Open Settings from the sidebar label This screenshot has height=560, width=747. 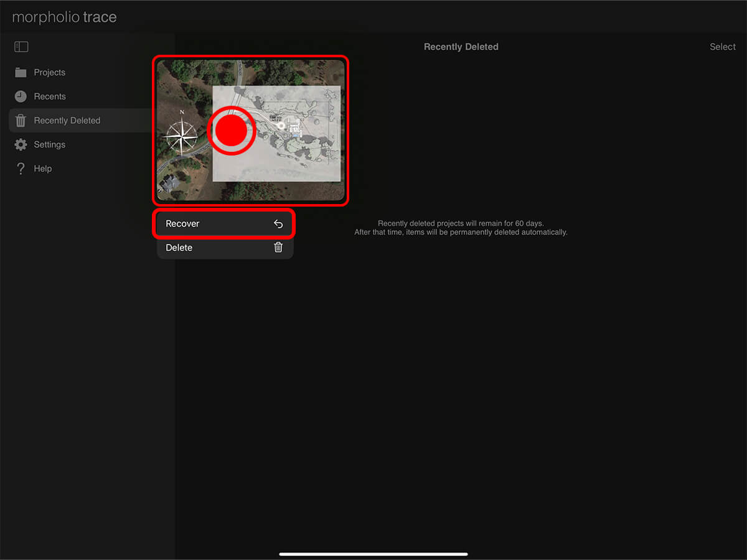click(x=49, y=144)
